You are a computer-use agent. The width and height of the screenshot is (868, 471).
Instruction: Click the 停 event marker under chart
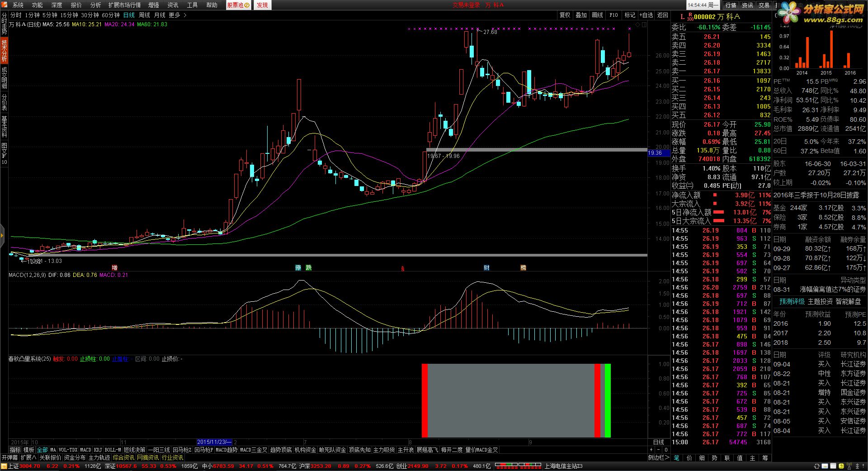point(298,268)
